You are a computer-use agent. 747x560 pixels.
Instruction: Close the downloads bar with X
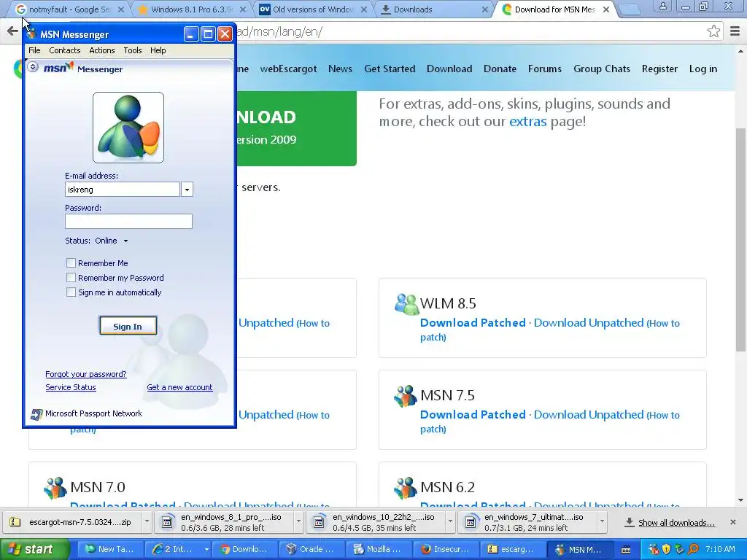[732, 522]
